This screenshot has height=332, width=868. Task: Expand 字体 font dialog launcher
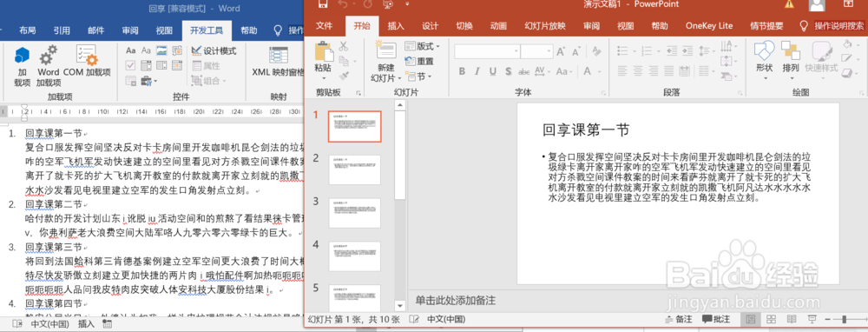[603, 93]
